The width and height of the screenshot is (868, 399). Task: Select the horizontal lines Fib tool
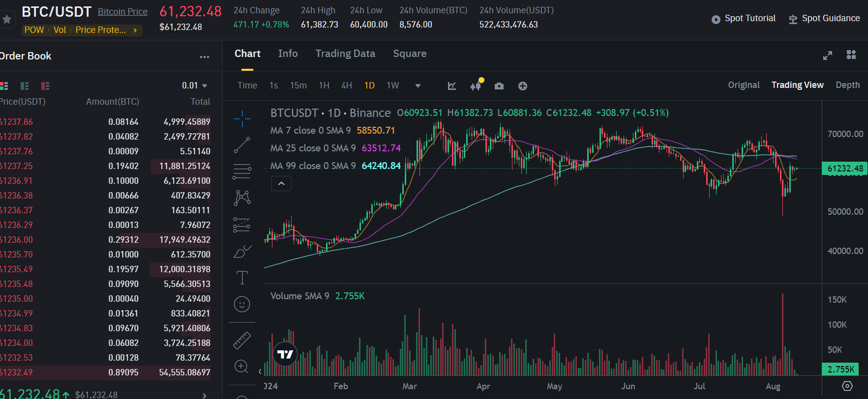242,171
